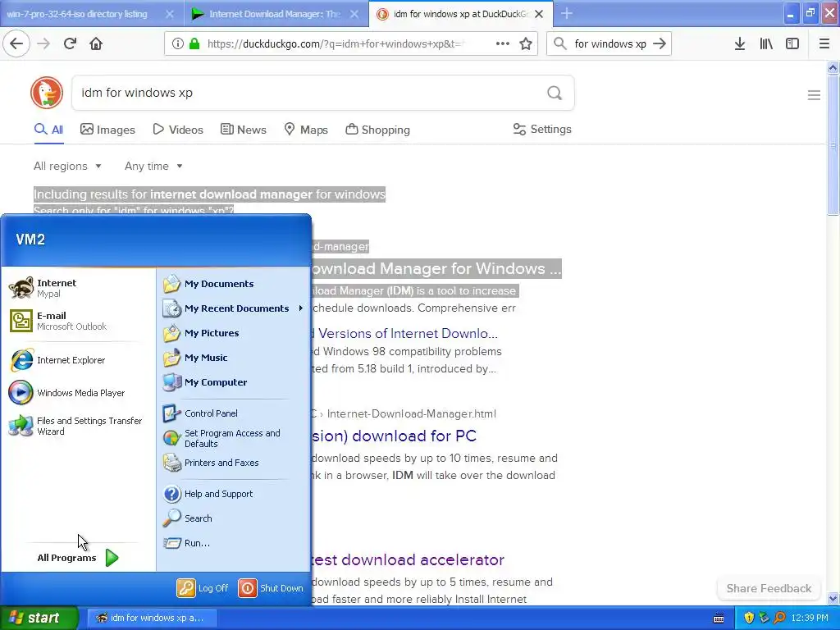Bookmark this page with the star icon

(x=526, y=44)
